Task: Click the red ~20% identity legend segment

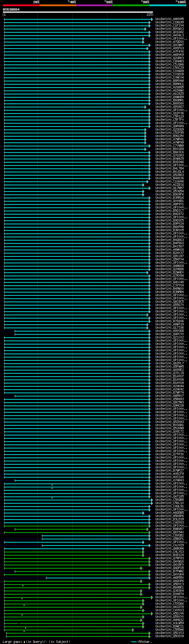Action: 21,5
